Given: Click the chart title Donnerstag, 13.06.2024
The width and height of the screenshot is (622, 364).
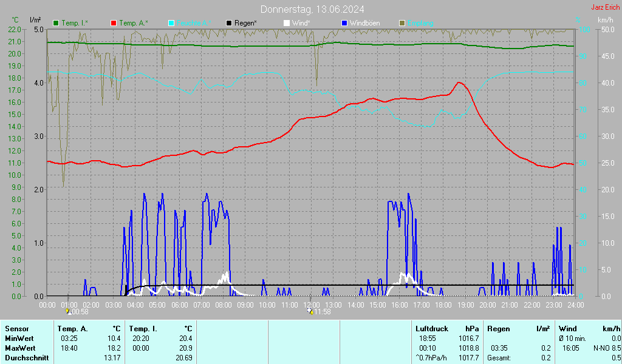Looking at the screenshot, I should [x=312, y=9].
